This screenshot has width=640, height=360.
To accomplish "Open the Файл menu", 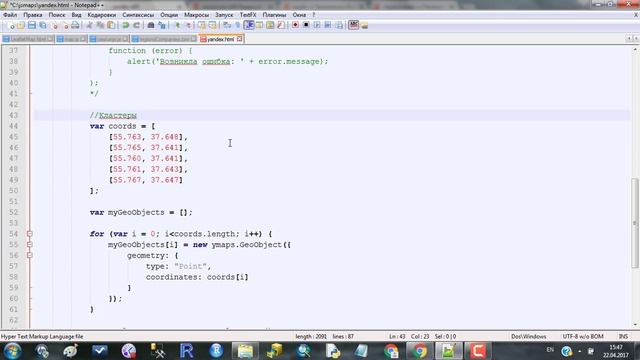I will pyautogui.click(x=10, y=15).
